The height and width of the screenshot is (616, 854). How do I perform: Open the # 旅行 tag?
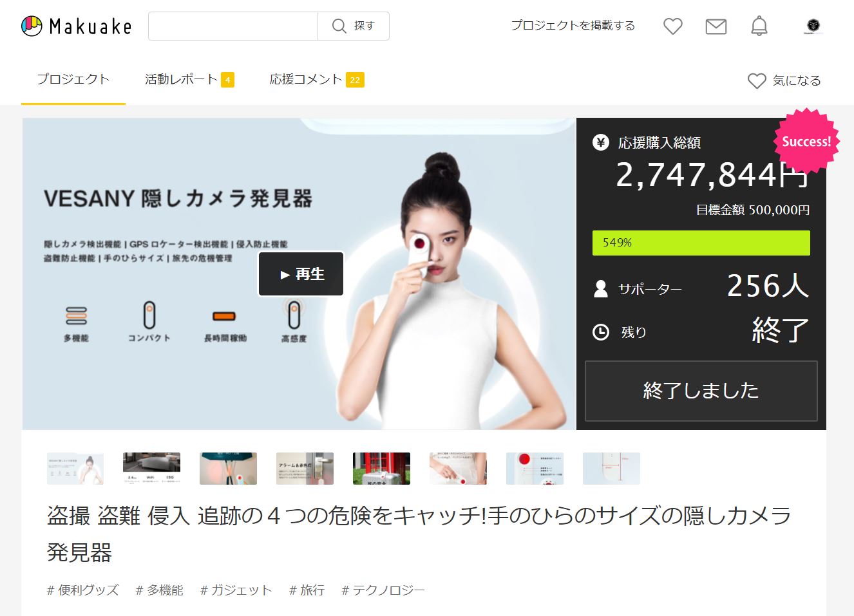tap(307, 590)
